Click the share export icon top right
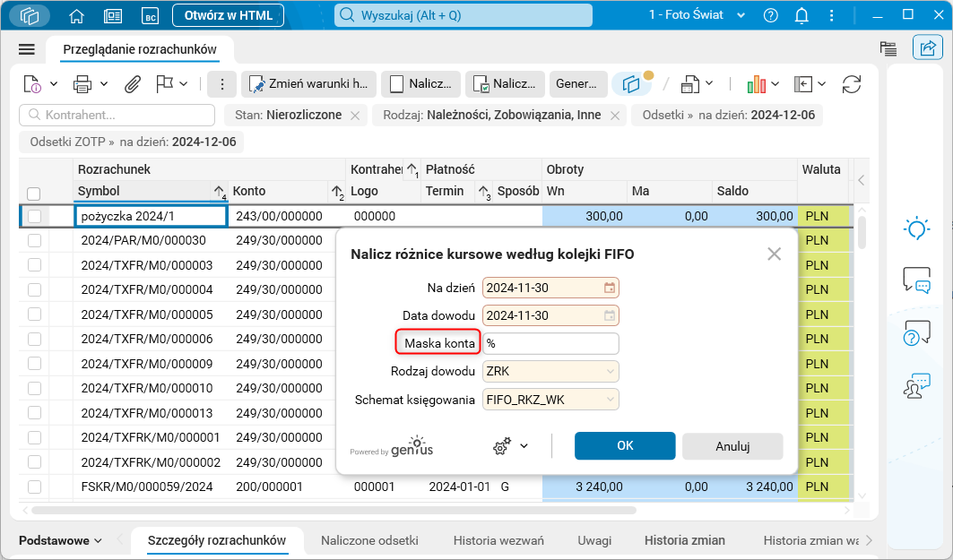This screenshot has width=953, height=560. click(x=928, y=48)
